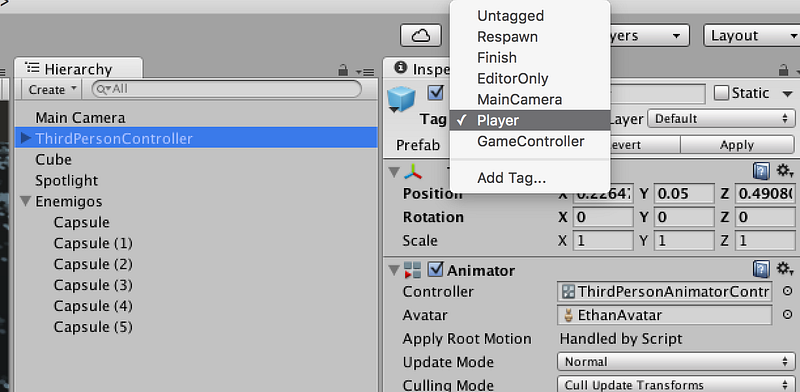The image size is (800, 392).
Task: Enable the Static checkbox
Action: [x=721, y=93]
